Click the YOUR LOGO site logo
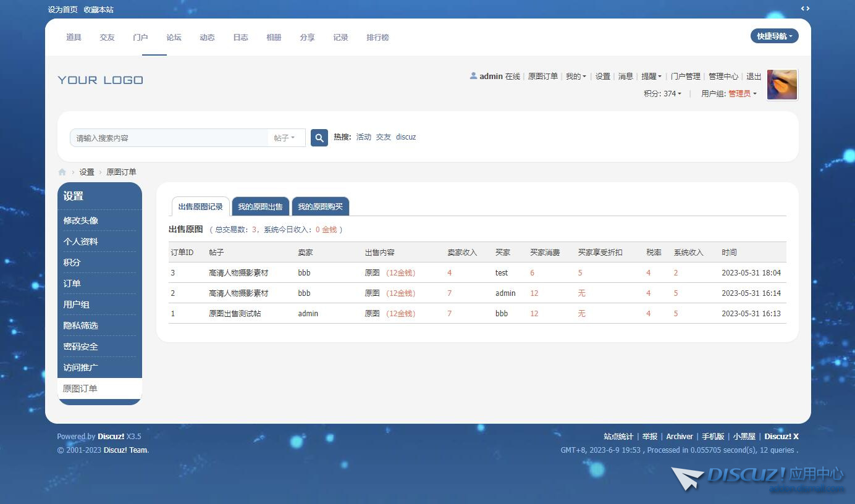 (100, 80)
